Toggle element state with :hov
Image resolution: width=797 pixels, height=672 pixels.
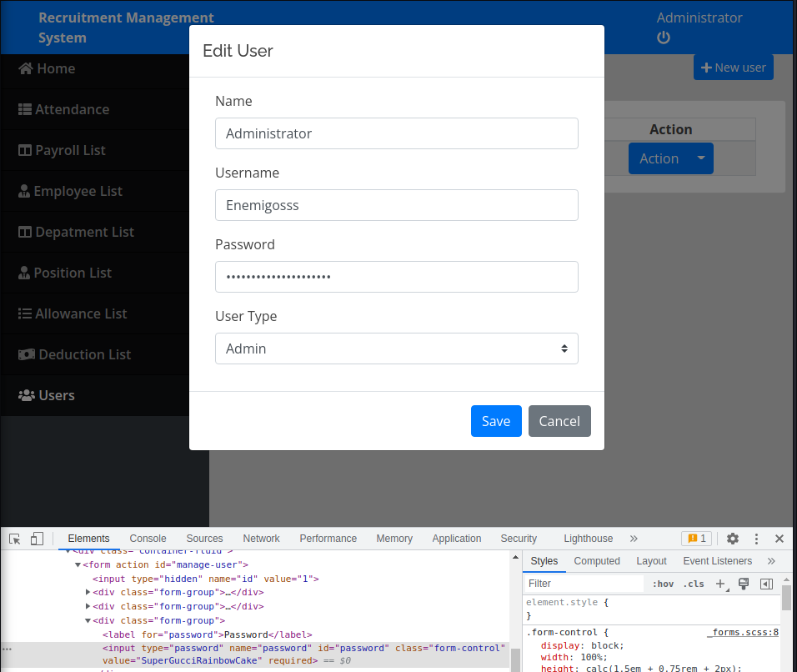click(663, 584)
